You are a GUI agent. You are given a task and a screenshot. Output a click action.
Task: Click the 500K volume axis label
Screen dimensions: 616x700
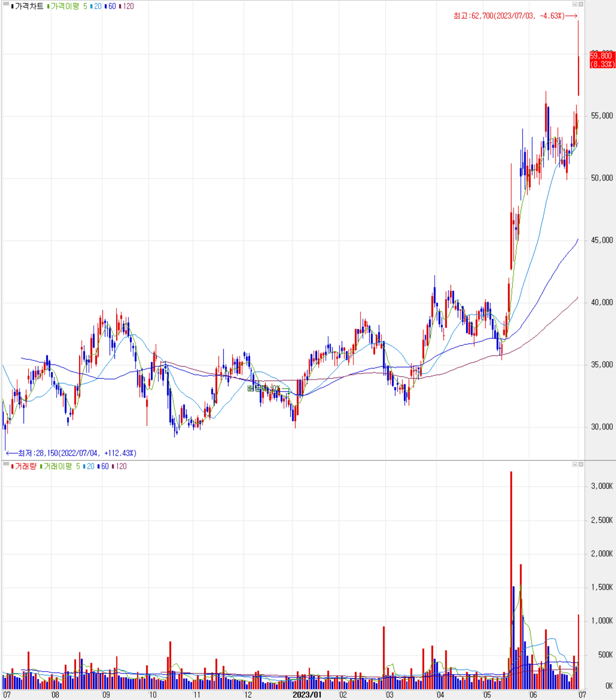[x=605, y=655]
